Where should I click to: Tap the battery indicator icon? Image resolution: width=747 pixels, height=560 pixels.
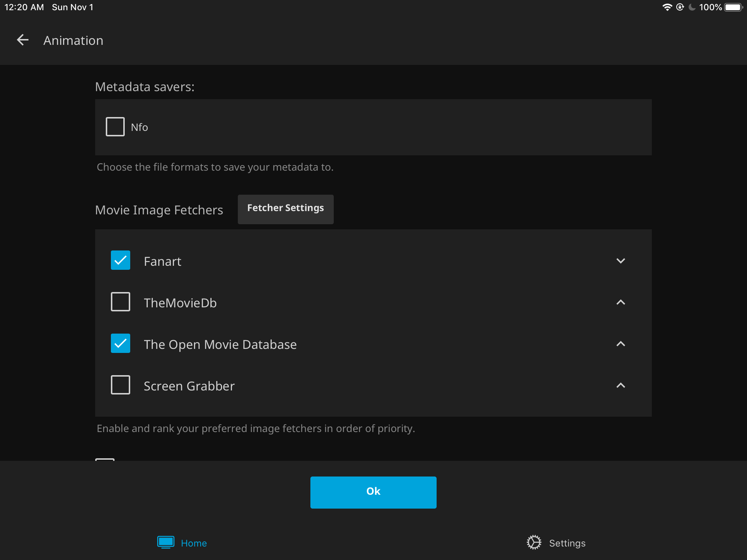pyautogui.click(x=734, y=7)
